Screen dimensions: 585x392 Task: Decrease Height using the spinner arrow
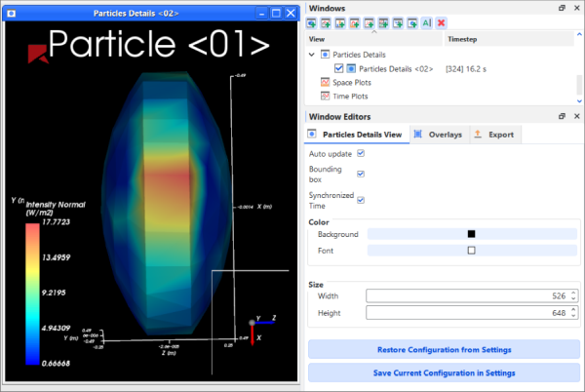tap(572, 317)
